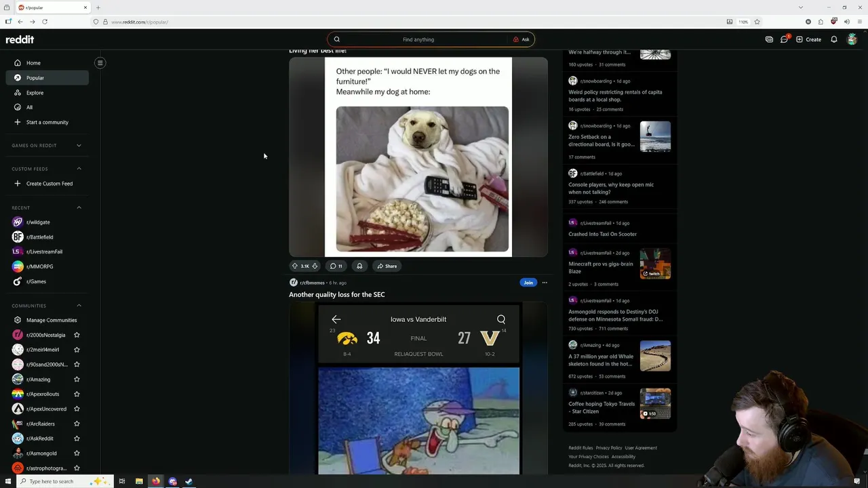This screenshot has height=488, width=868.
Task: Click the Ask button in search bar
Action: [x=521, y=39]
